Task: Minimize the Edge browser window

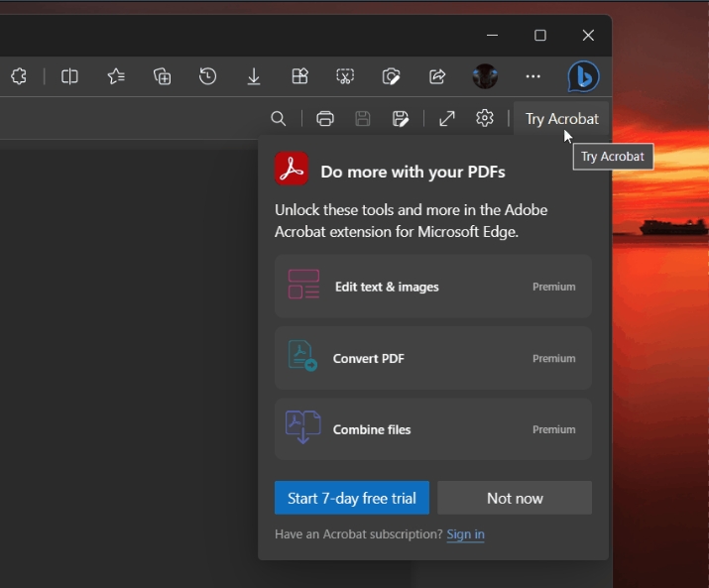Action: pyautogui.click(x=493, y=36)
